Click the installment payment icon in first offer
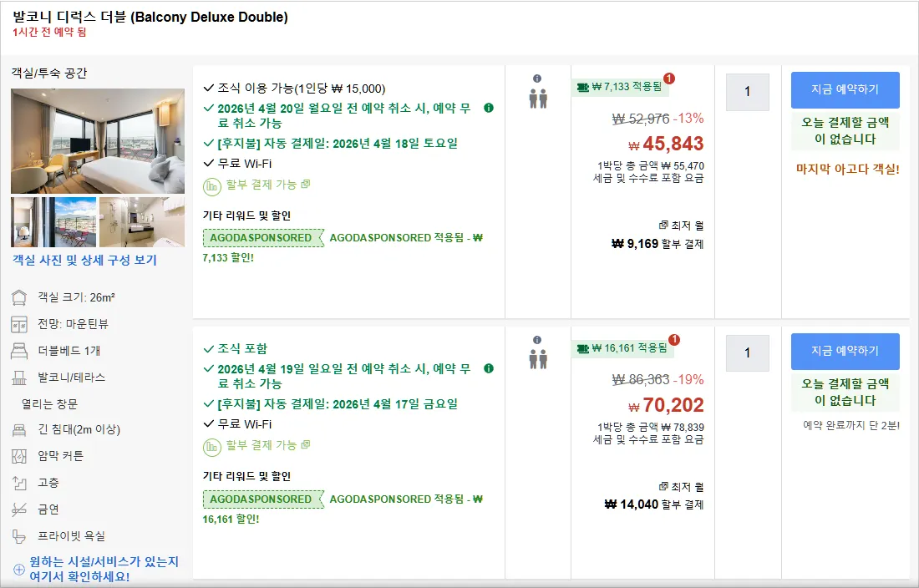 211,187
